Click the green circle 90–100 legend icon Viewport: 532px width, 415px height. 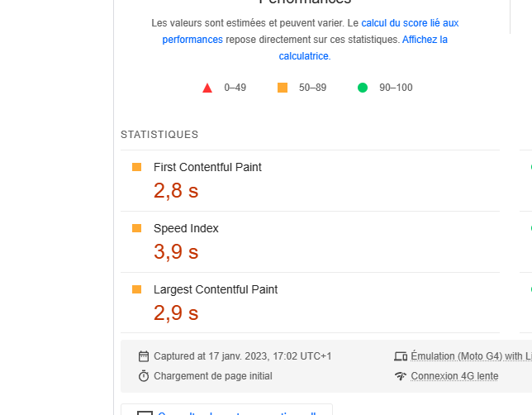point(363,88)
